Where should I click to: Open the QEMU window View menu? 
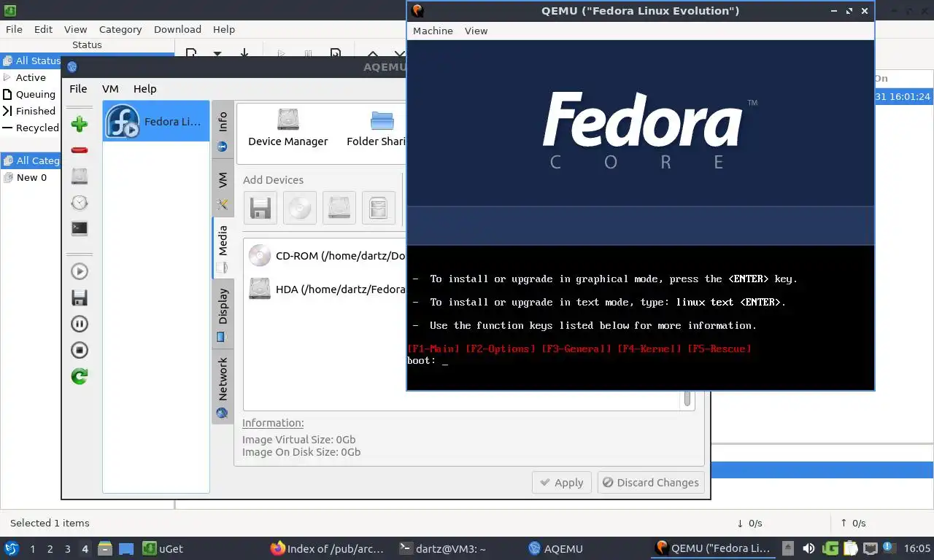[476, 31]
